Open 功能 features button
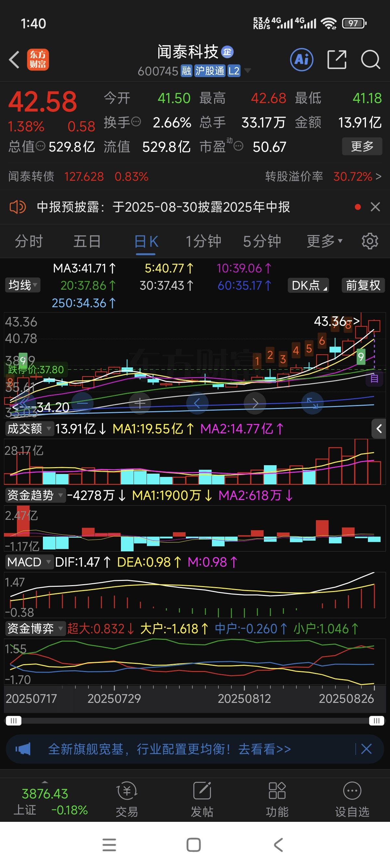 click(x=277, y=800)
